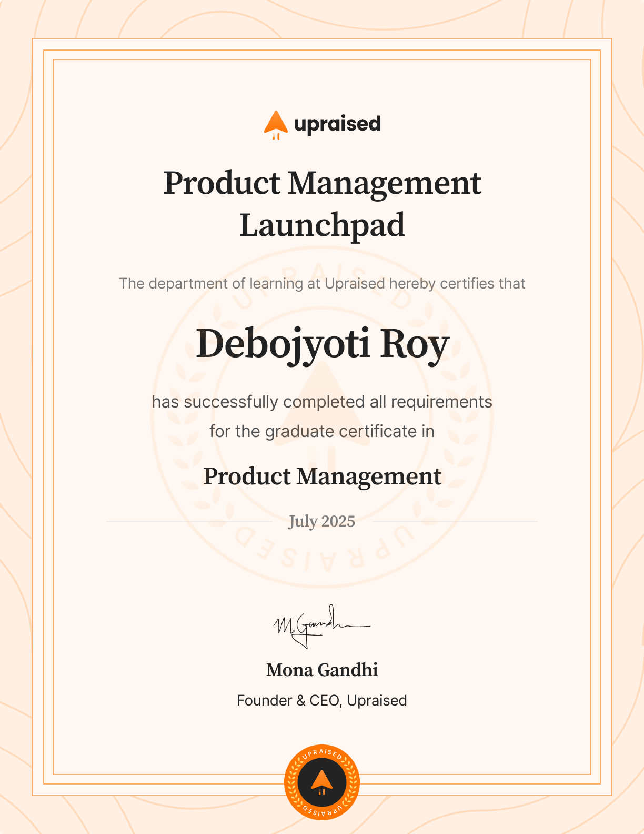Click the circular Upraised badge seal at bottom
The width and height of the screenshot is (644, 834).
tap(322, 782)
